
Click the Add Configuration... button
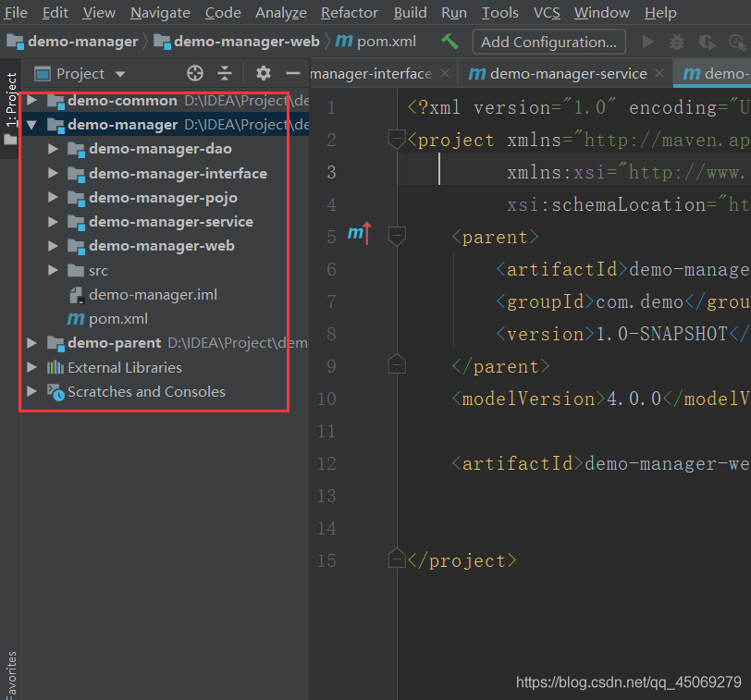coord(548,42)
